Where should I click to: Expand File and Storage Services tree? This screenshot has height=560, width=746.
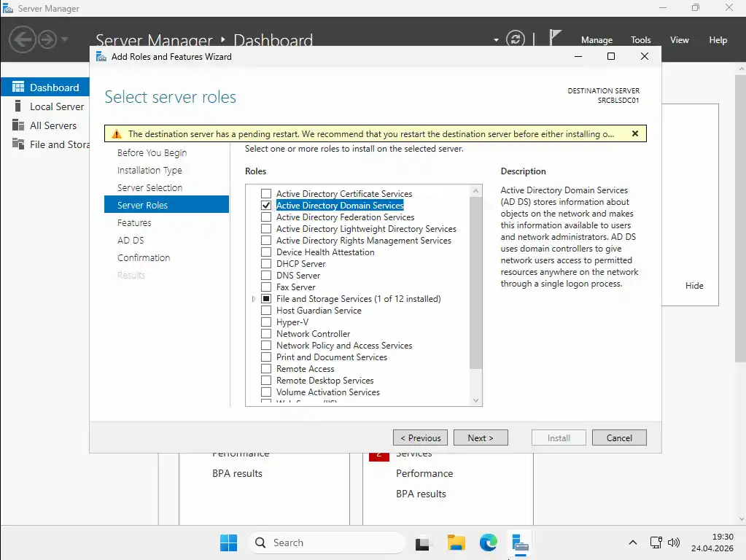pos(254,299)
